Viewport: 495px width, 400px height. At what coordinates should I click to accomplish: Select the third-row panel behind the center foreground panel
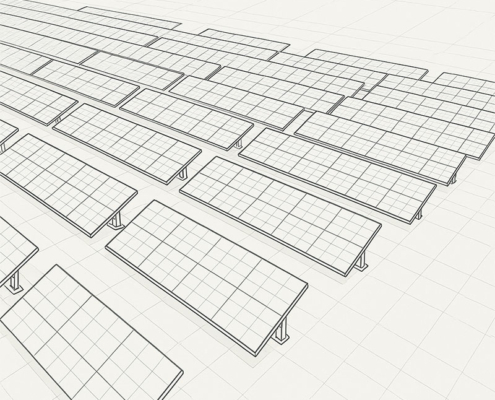[127, 143]
